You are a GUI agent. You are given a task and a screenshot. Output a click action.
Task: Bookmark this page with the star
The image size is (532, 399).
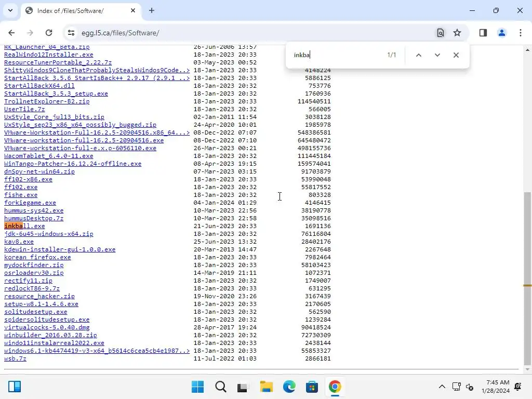pos(457,33)
